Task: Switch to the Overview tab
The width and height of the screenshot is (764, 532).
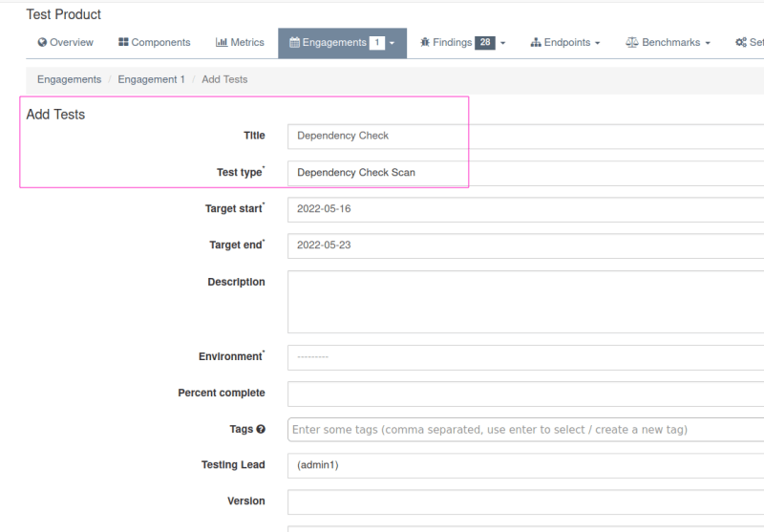Action: 65,43
